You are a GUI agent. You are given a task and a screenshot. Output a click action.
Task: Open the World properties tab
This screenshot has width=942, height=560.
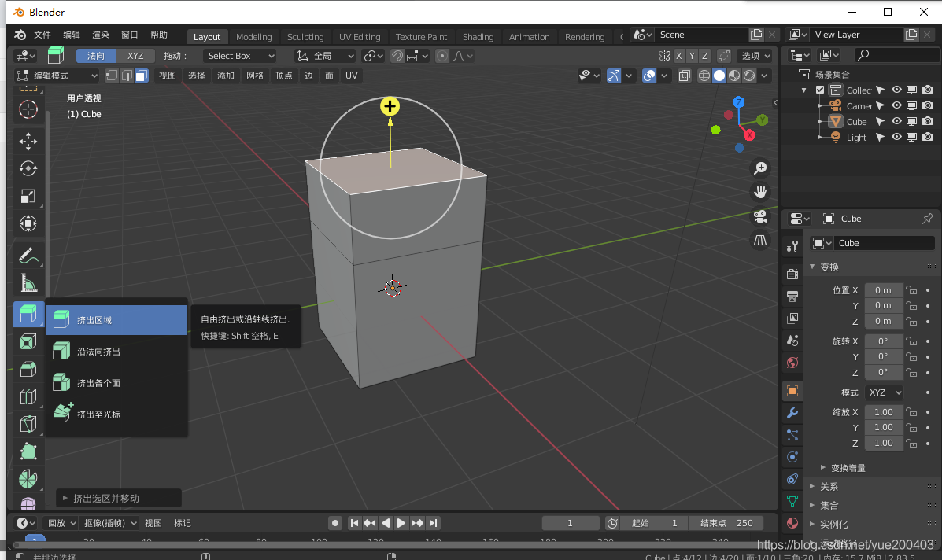click(792, 363)
